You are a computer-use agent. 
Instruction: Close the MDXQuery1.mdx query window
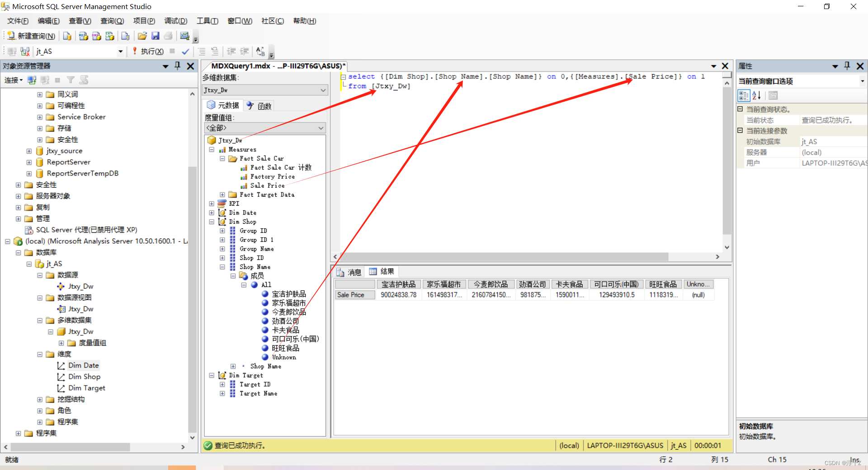click(725, 66)
